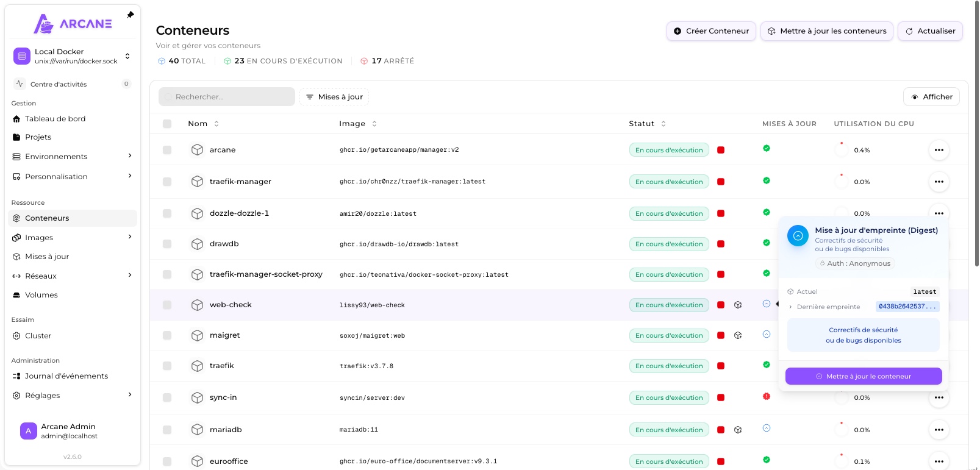Check the mariadb row checkbox

(x=167, y=430)
